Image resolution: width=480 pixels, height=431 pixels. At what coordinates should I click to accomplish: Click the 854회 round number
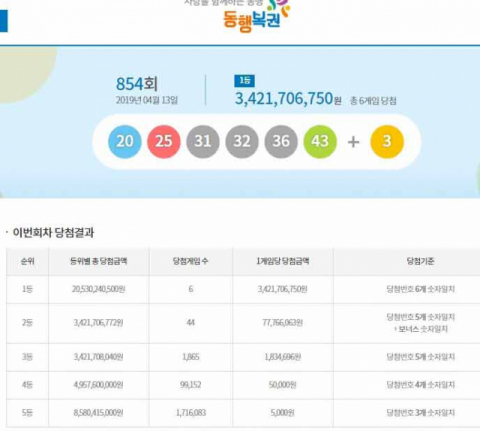click(x=137, y=84)
